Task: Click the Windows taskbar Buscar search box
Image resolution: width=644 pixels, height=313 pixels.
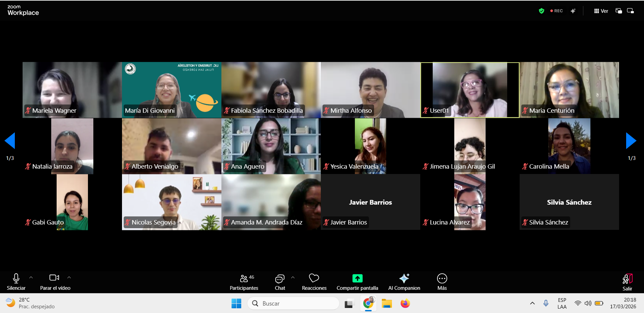Action: click(293, 304)
